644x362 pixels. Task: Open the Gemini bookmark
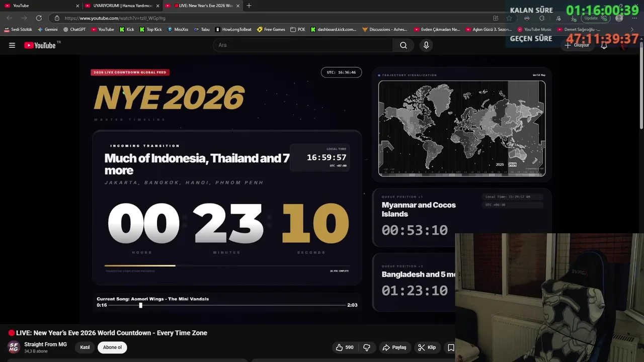pos(47,30)
